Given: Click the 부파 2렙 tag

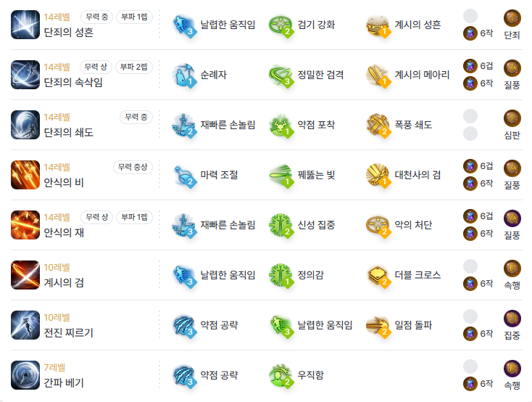Looking at the screenshot, I should click(x=134, y=67).
